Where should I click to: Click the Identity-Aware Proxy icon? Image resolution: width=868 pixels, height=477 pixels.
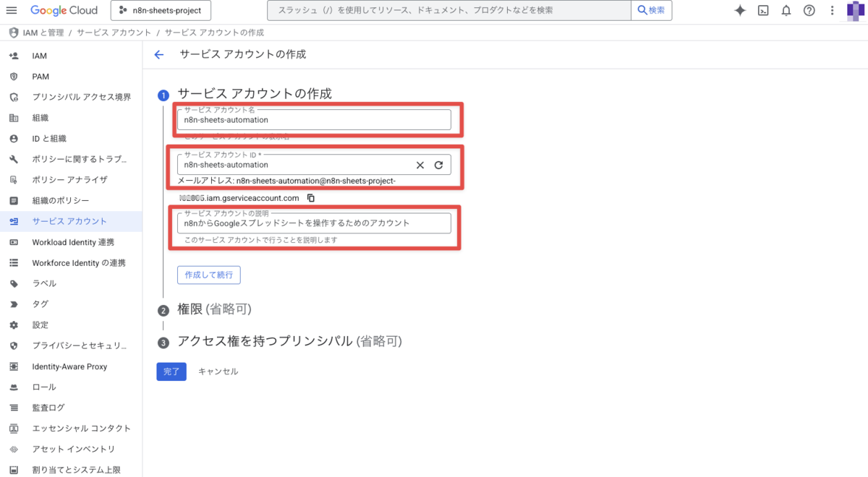point(14,366)
